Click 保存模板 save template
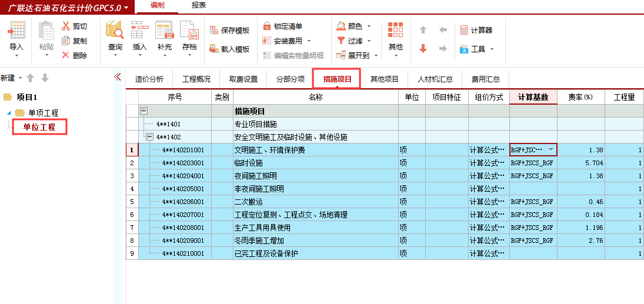The height and width of the screenshot is (304, 644). 229,31
